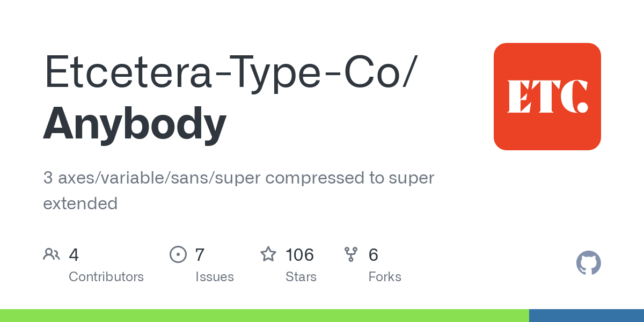Click the Forks label
Screen dimensions: 644x322
pos(385,277)
